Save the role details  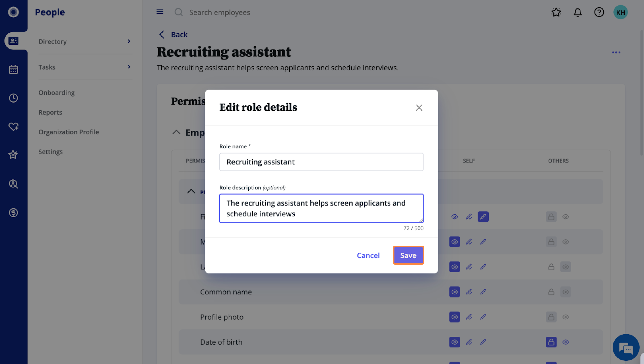point(408,255)
